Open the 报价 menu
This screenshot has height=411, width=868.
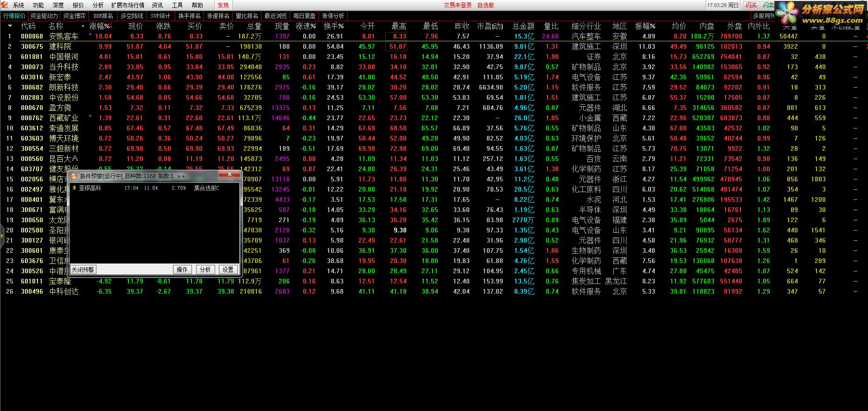click(78, 5)
